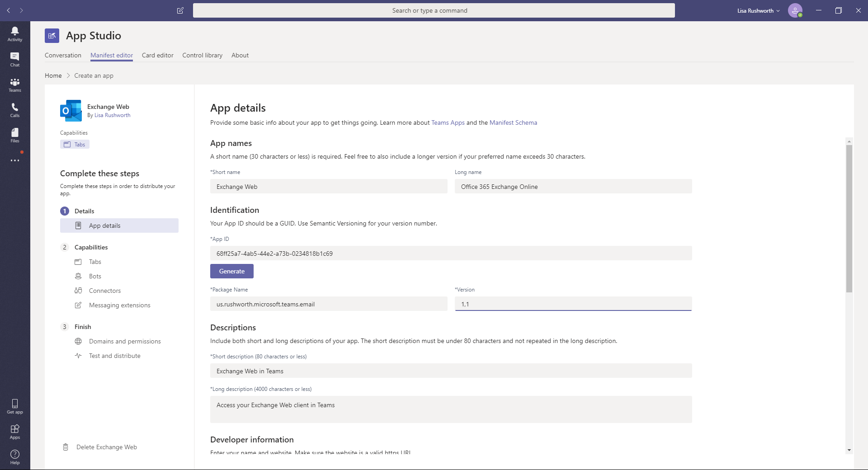Click the vertical scrollbar thumb
868x470 pixels.
849,218
